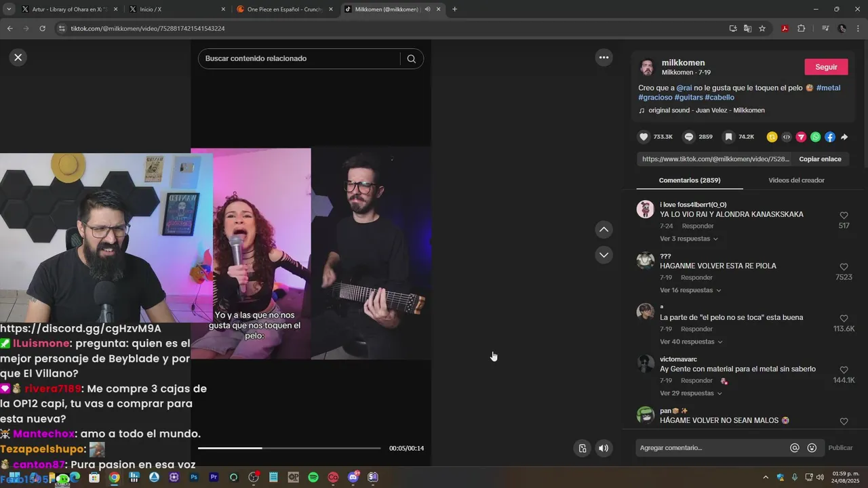The height and width of the screenshot is (488, 868).
Task: Click the search magnifier icon
Action: (x=412, y=59)
